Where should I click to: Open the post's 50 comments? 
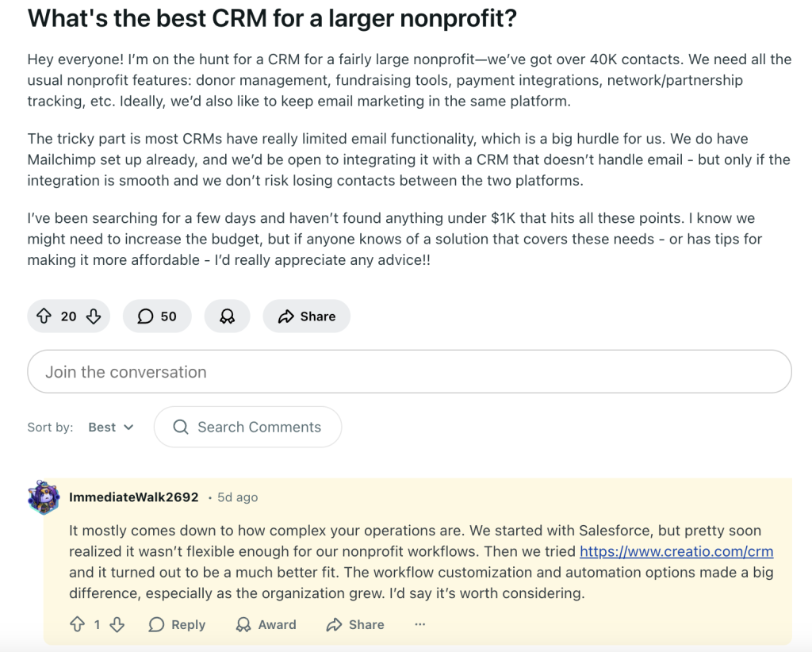(x=157, y=316)
